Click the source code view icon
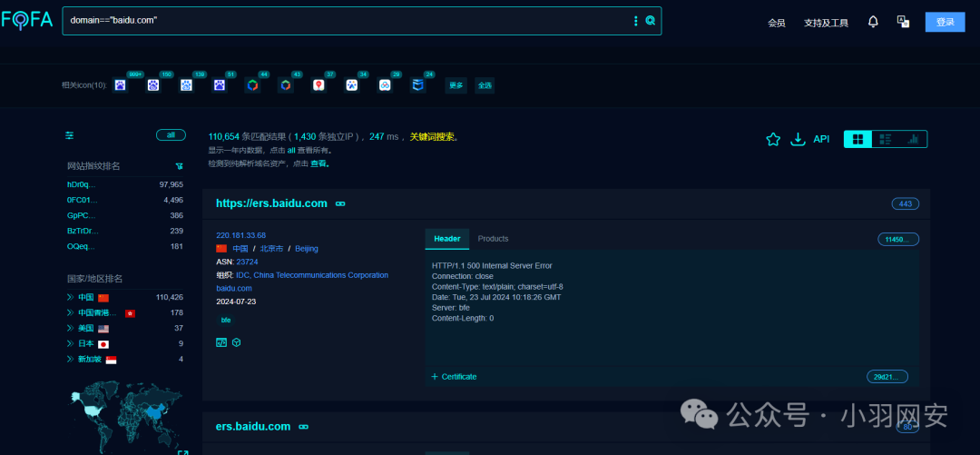The height and width of the screenshot is (455, 980). (221, 342)
